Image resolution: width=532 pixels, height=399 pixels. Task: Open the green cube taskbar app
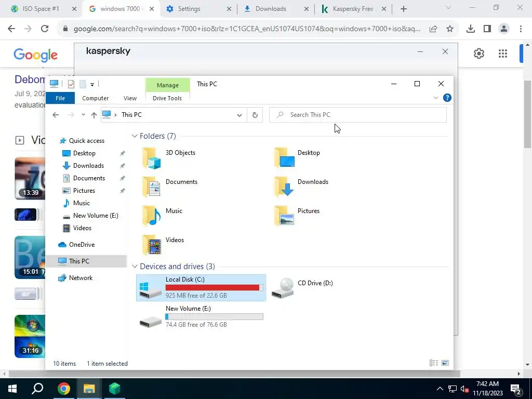115,389
